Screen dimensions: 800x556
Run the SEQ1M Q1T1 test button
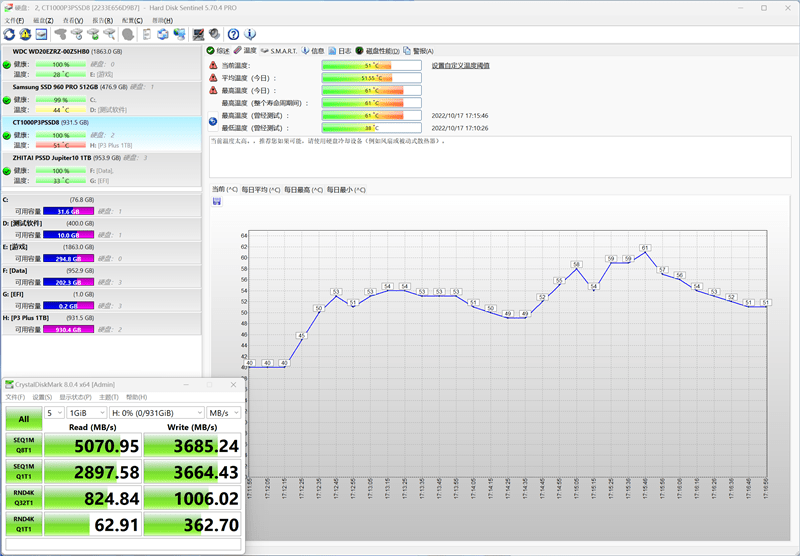pyautogui.click(x=24, y=471)
